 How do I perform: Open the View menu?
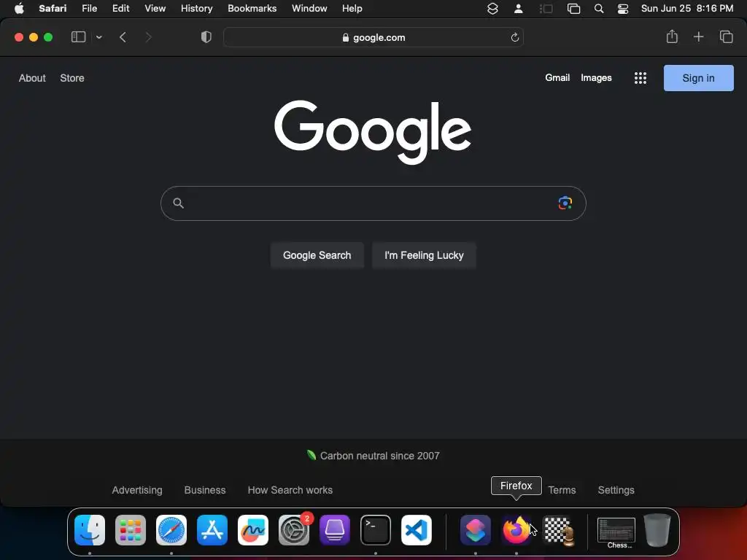tap(155, 9)
